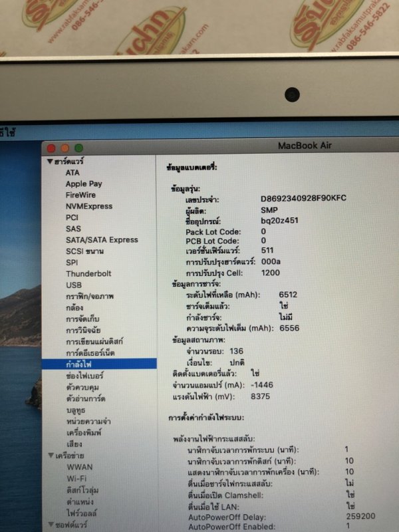Viewport: 399px width, 532px height.
Task: Click the ข้อมูลแบตเตอรี่ heading
Action: (x=192, y=167)
